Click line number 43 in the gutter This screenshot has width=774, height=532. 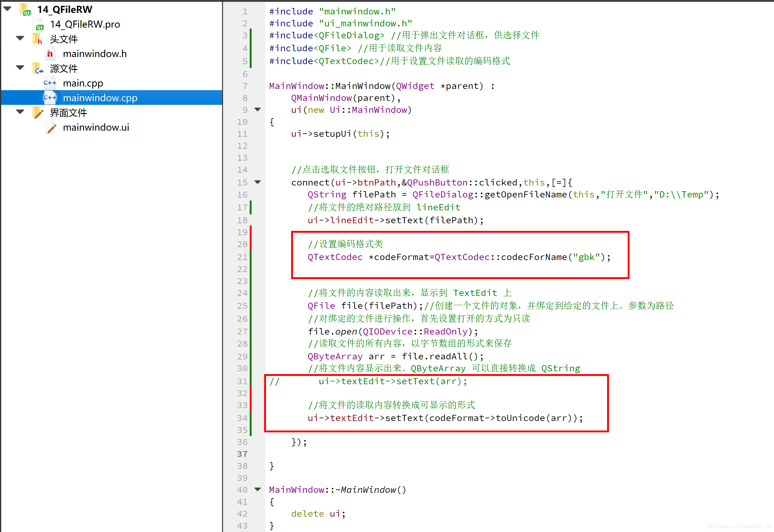[x=242, y=526]
